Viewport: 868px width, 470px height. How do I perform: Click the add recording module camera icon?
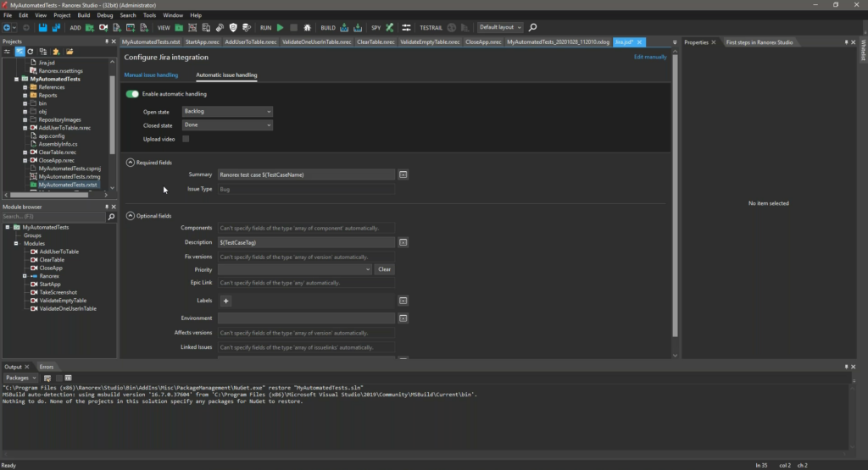[x=103, y=27]
